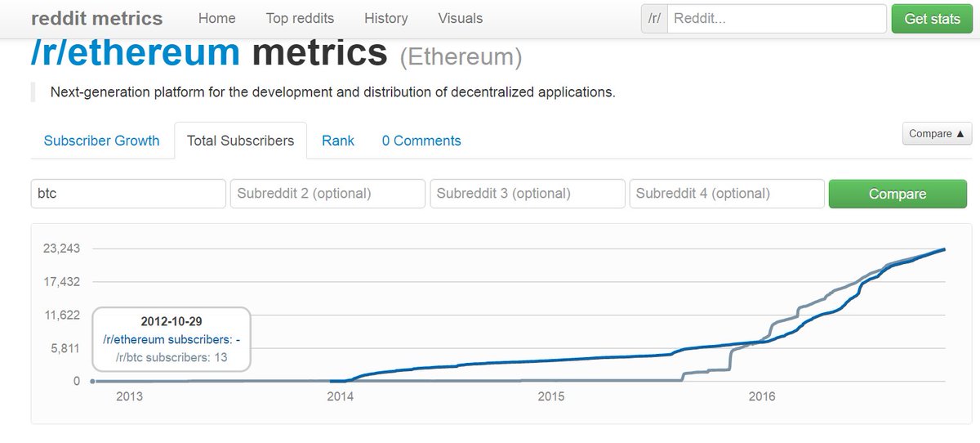Click the 23,243 y-axis value
The height and width of the screenshot is (443, 980).
[61, 248]
